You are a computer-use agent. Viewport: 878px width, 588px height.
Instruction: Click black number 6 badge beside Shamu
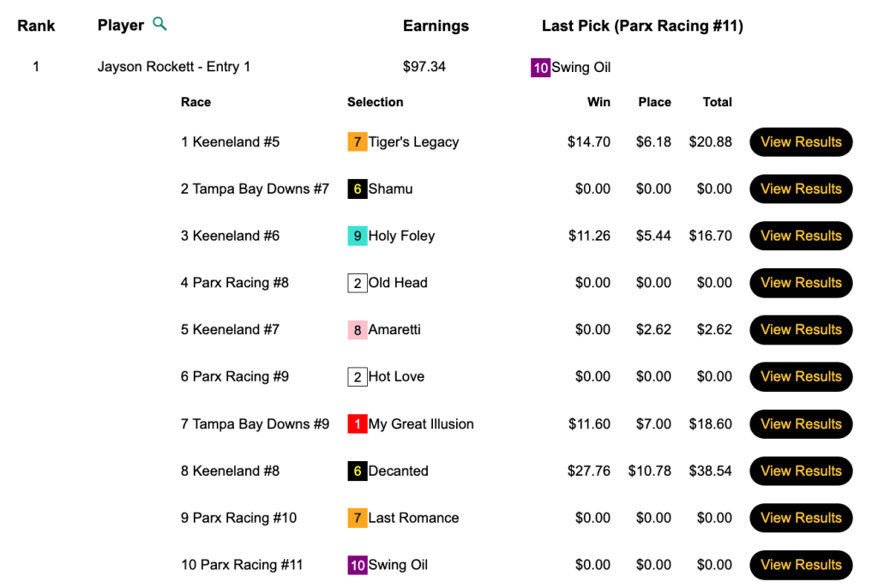click(358, 189)
